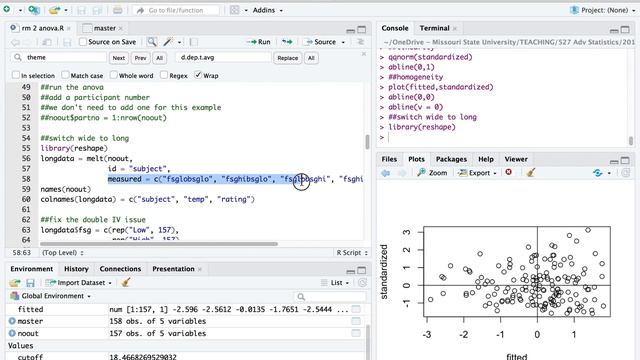Click the compile report notebook icon

click(x=194, y=42)
